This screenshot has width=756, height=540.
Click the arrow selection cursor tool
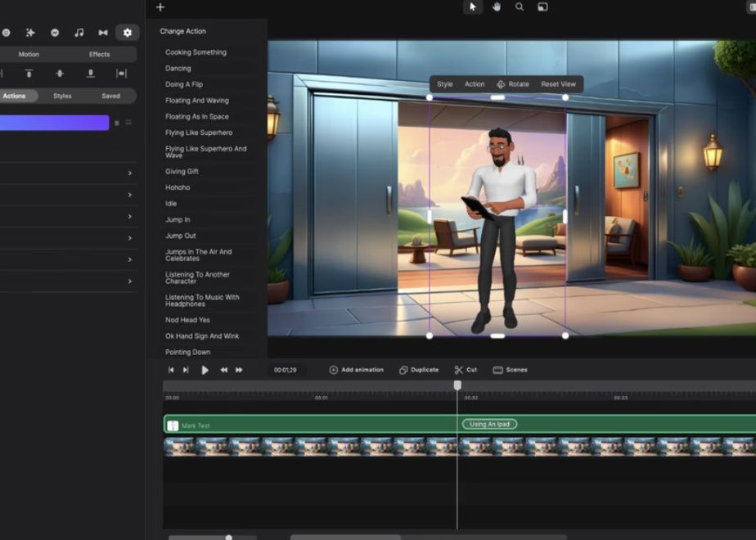point(473,7)
